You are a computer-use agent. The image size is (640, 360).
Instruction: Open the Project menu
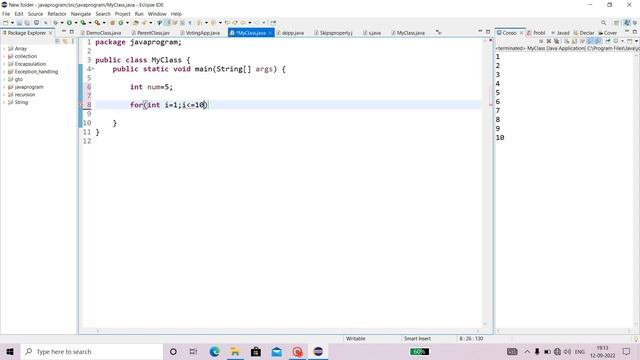tap(122, 14)
